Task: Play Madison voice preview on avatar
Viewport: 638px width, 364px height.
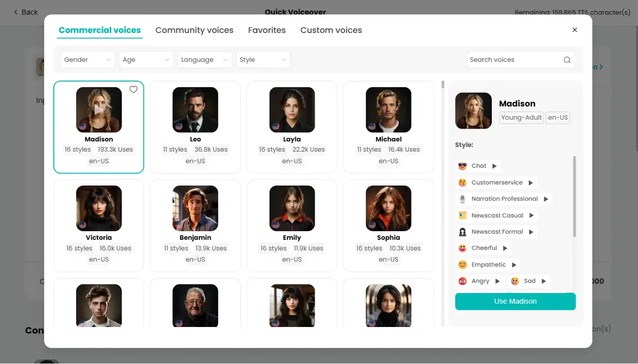Action: coord(99,110)
